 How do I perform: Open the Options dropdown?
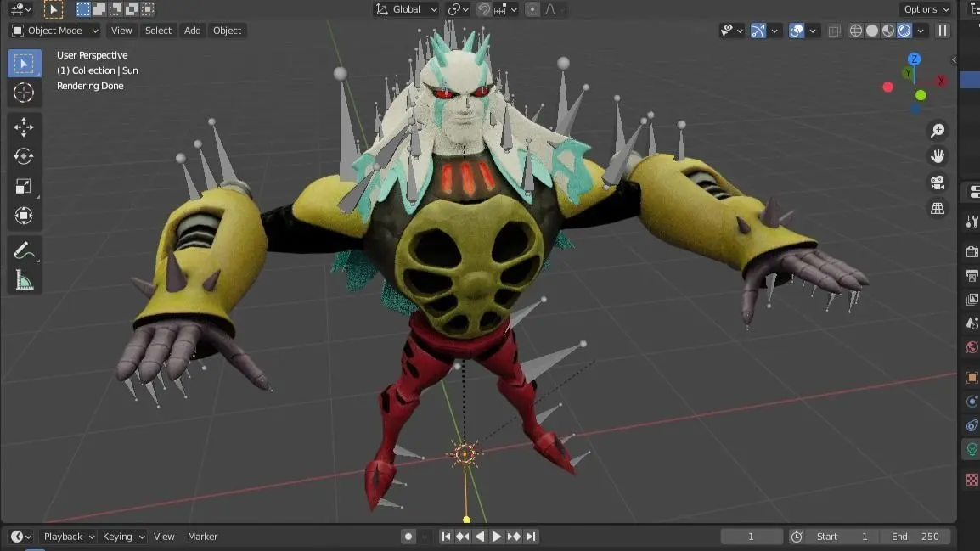click(926, 9)
